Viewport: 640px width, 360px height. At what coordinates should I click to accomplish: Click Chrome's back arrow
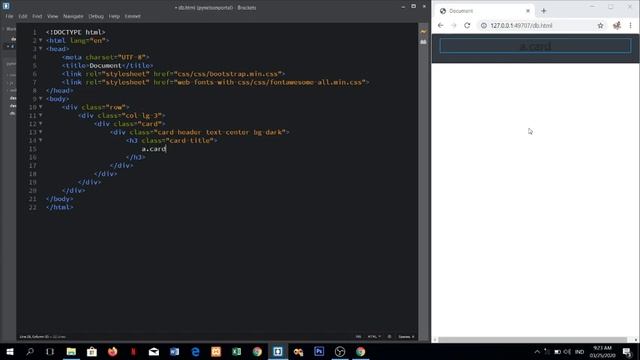[440, 25]
